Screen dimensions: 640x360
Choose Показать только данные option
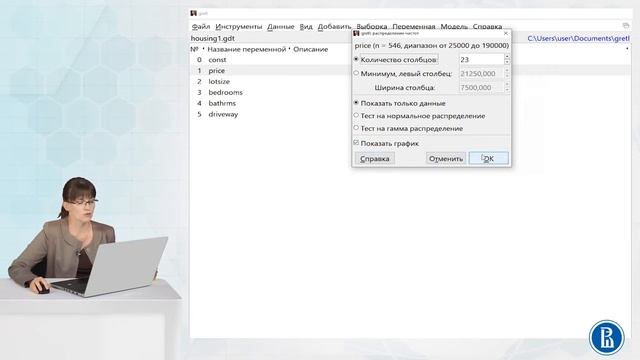click(x=356, y=103)
